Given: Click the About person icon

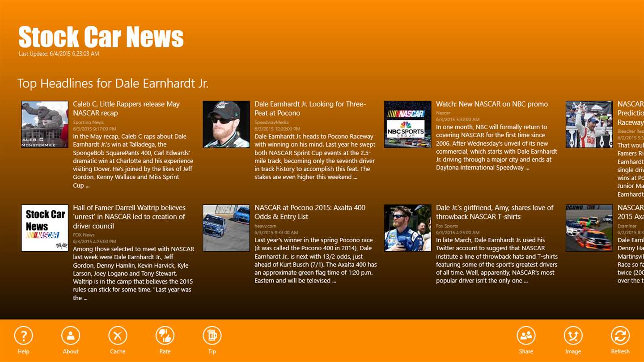Looking at the screenshot, I should 71,336.
